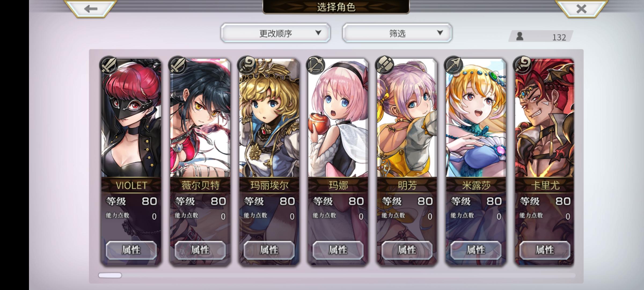Open the 筛选 filter dropdown

pyautogui.click(x=397, y=33)
